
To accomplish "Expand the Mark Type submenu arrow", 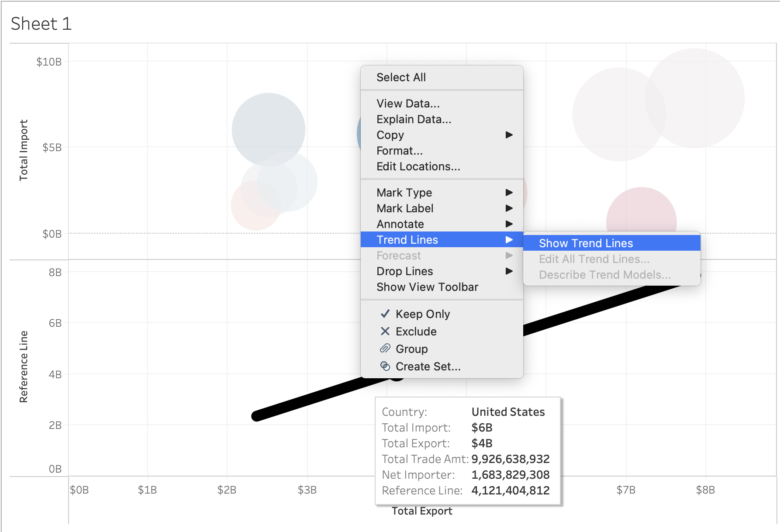I will tap(509, 193).
